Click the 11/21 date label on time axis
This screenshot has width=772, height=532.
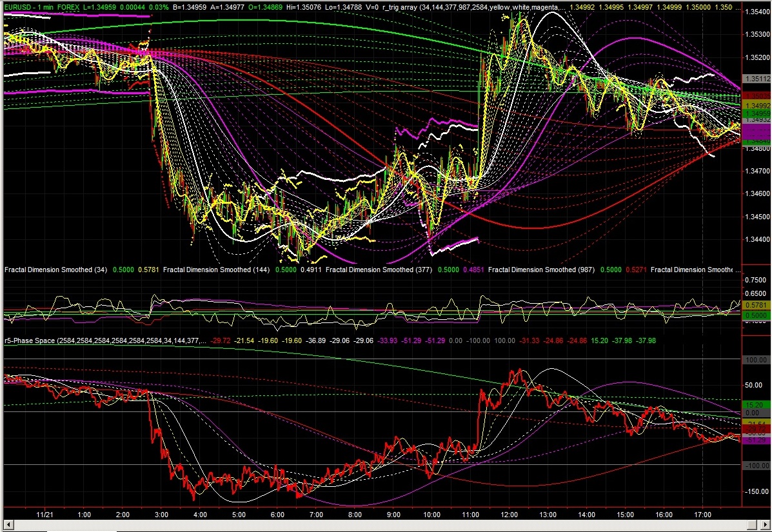coord(45,515)
